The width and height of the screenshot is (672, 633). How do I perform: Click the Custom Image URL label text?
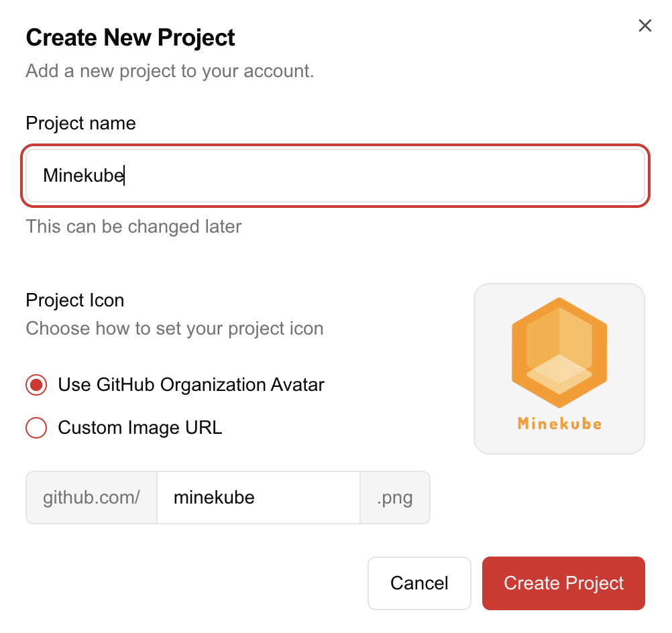139,428
